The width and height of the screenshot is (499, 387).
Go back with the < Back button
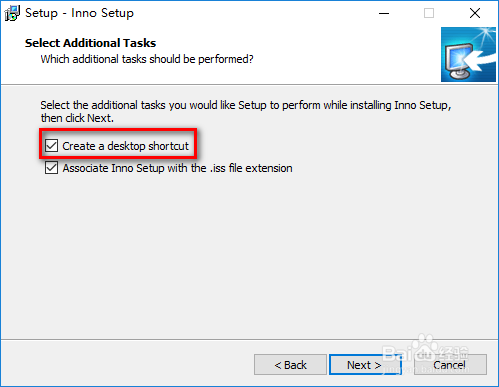click(x=290, y=365)
